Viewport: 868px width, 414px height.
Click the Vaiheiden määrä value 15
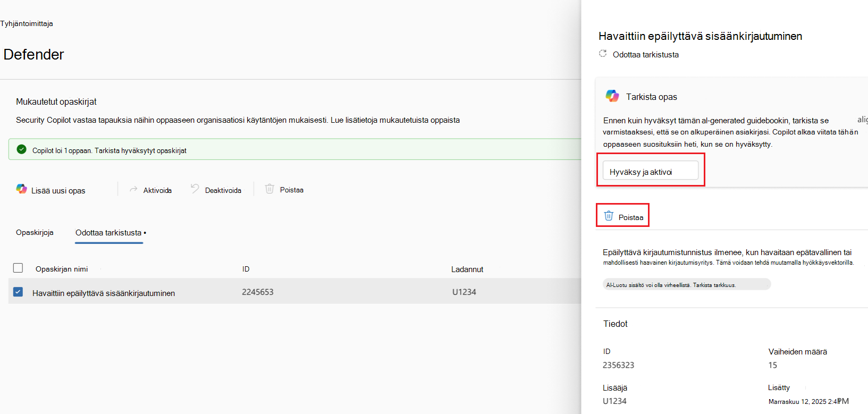[x=773, y=365]
